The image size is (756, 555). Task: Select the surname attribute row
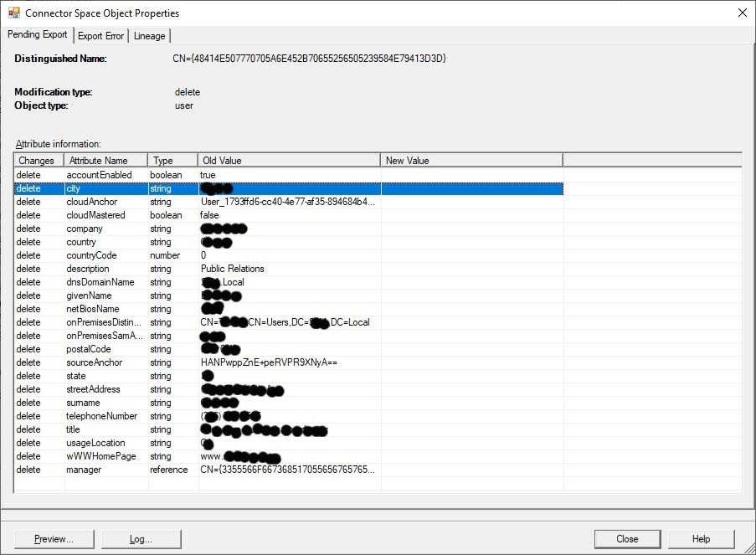289,403
